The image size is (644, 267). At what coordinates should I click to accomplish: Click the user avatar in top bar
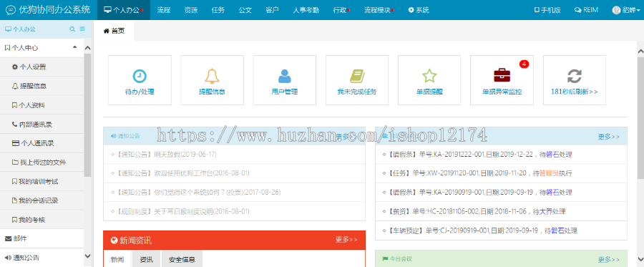[616, 10]
